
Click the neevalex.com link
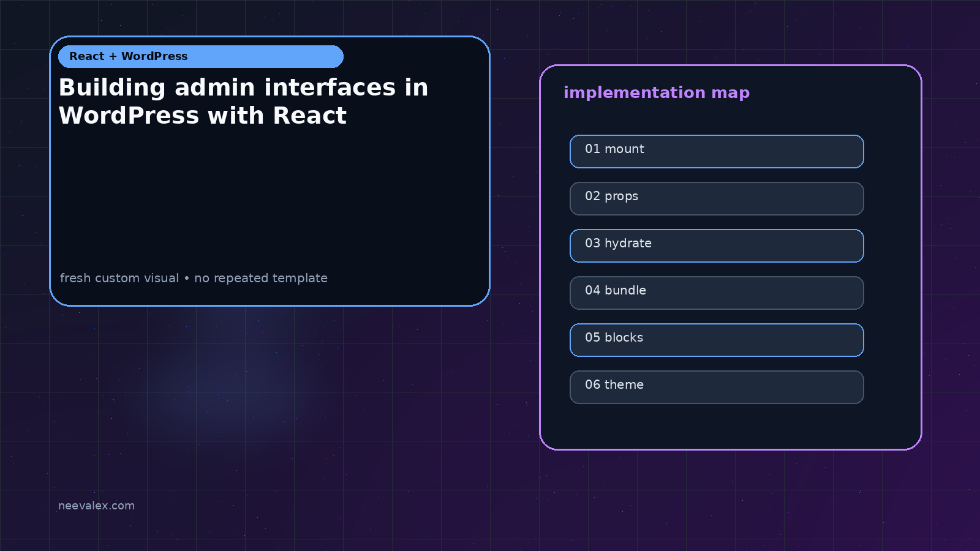pos(96,506)
